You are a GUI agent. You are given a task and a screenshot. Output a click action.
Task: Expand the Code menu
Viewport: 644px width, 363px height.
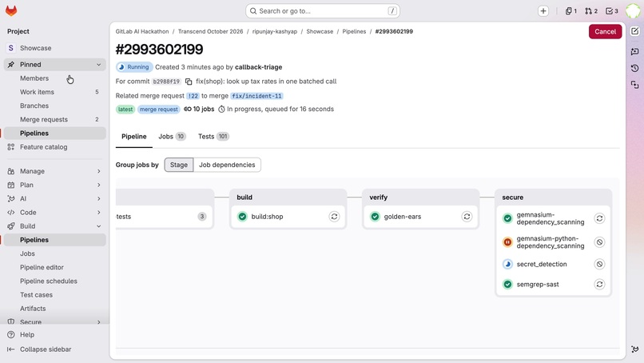(x=54, y=213)
